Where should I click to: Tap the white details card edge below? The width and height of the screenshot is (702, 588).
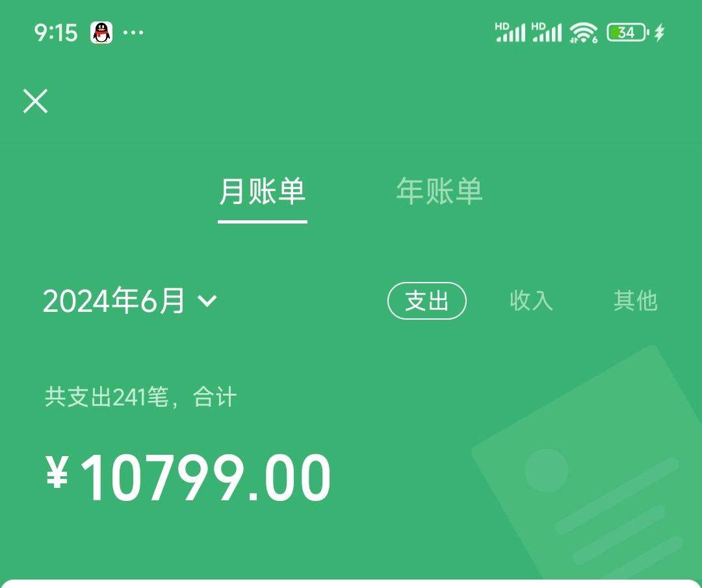[x=351, y=583]
